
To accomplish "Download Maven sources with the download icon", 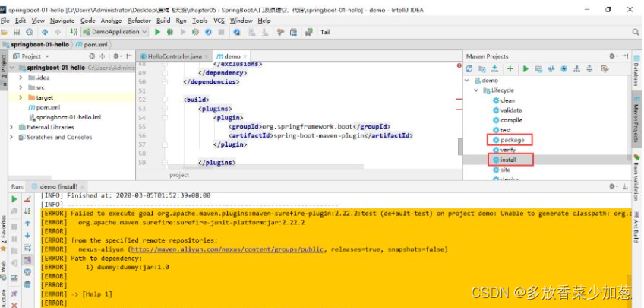I will [x=495, y=69].
